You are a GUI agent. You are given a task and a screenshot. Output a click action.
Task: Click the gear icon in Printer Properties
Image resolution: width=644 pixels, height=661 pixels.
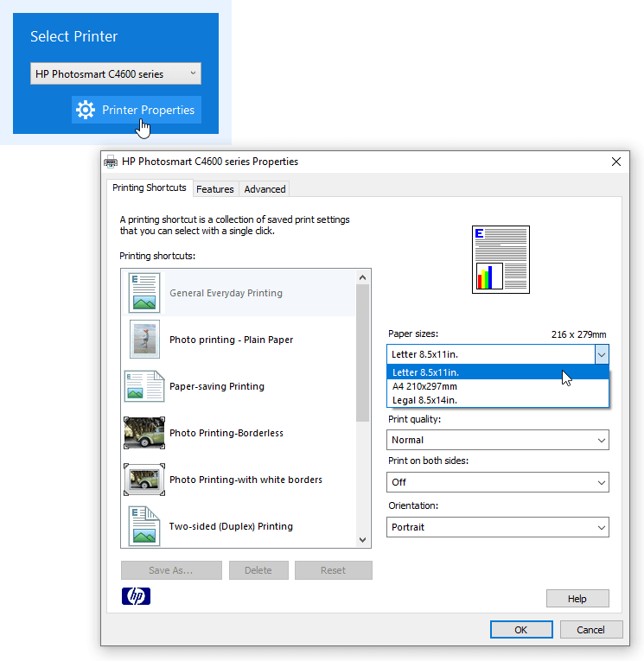pyautogui.click(x=86, y=111)
